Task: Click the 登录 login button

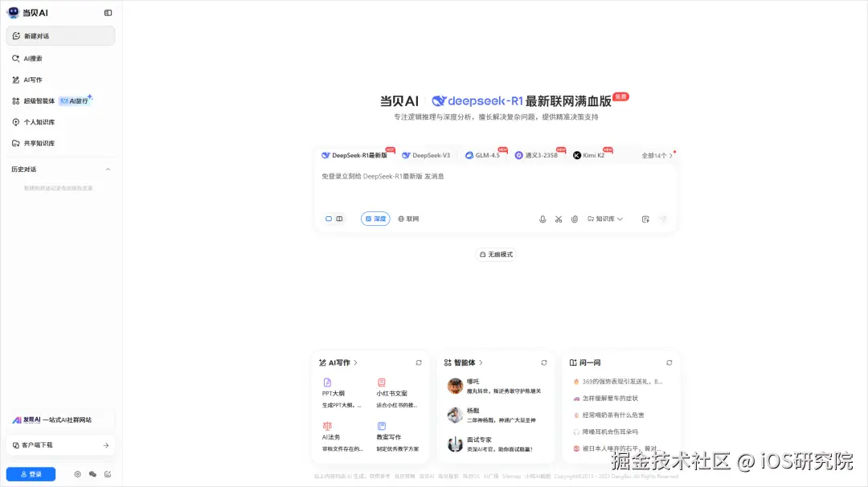Action: pos(31,473)
